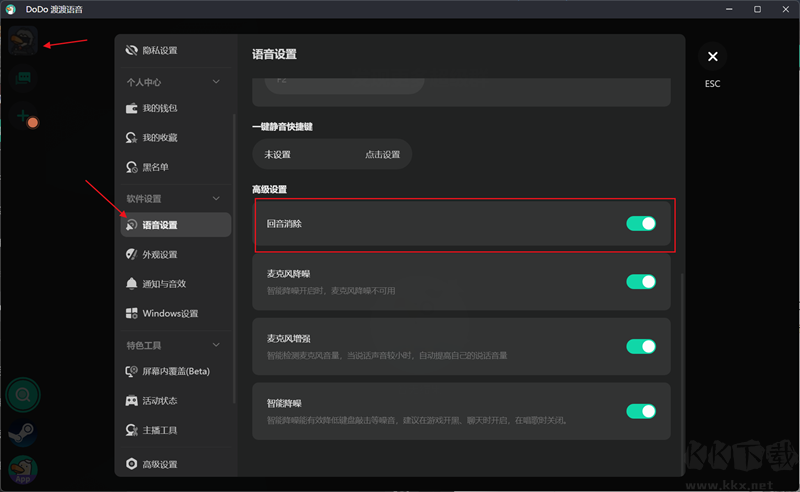Select 黑名单 menu entry
800x492 pixels.
176,167
